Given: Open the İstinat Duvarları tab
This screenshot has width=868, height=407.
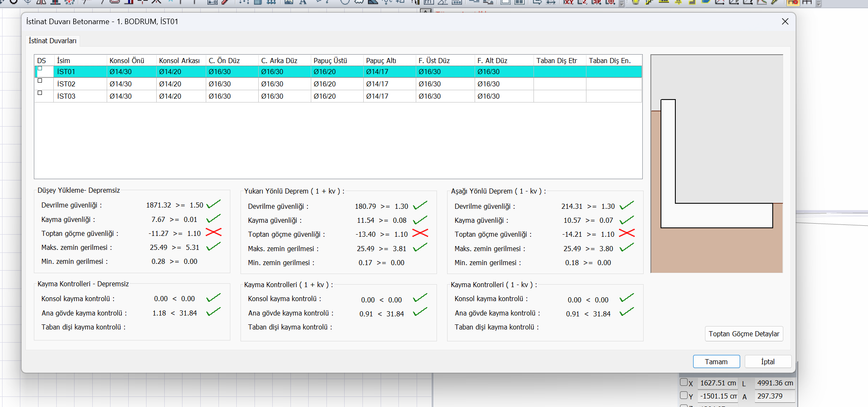Looking at the screenshot, I should pos(53,41).
